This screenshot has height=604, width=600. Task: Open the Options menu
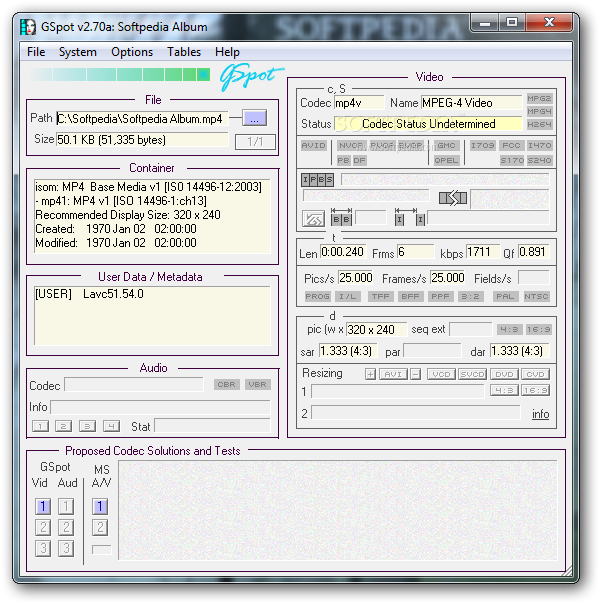pyautogui.click(x=132, y=52)
